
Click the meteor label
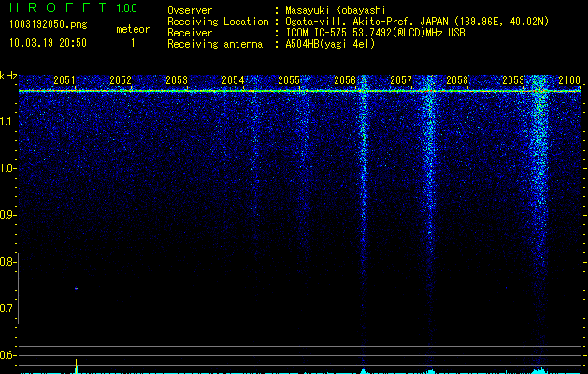pyautogui.click(x=133, y=29)
